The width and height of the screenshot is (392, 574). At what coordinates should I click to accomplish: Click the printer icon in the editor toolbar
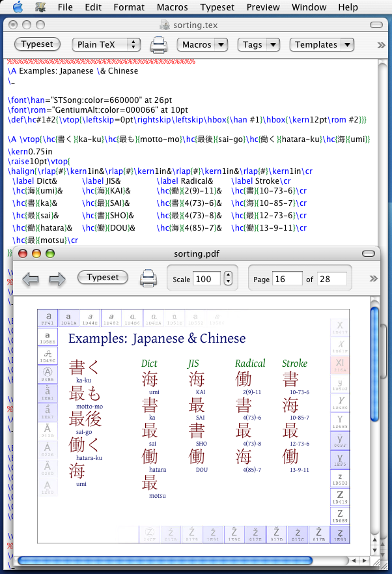[x=158, y=45]
